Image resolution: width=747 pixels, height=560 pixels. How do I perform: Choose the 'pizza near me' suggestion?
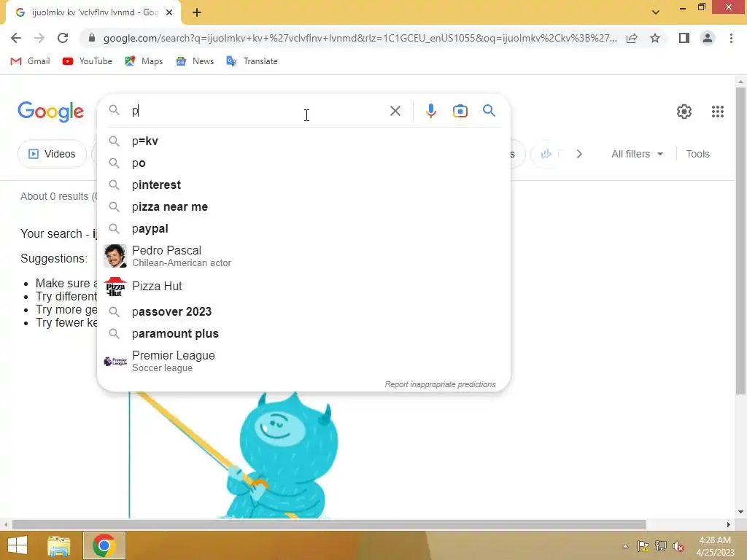point(303,206)
